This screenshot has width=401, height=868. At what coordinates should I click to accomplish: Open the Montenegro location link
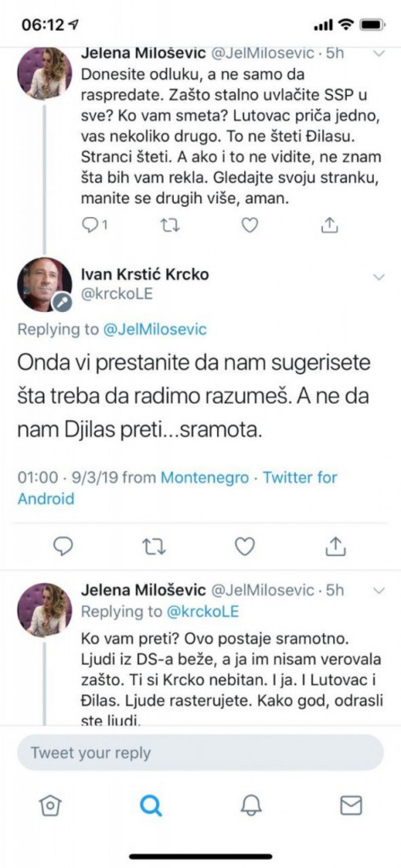coord(205,478)
